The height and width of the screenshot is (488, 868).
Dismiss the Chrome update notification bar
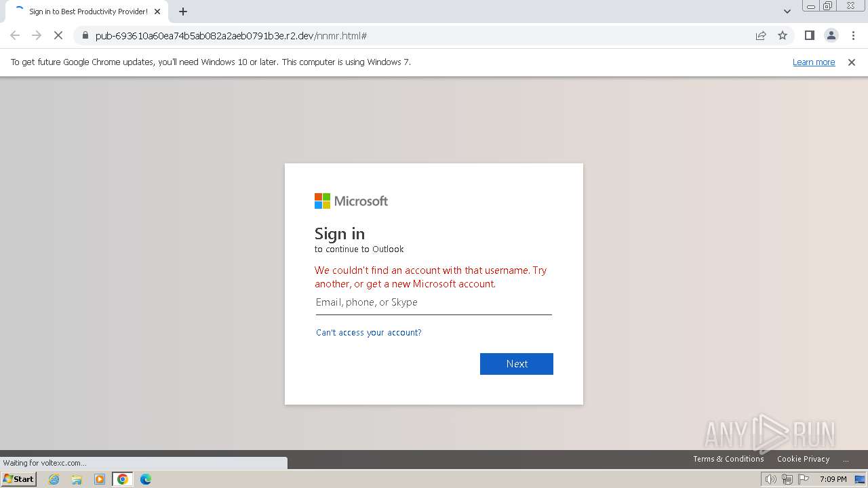(x=852, y=62)
